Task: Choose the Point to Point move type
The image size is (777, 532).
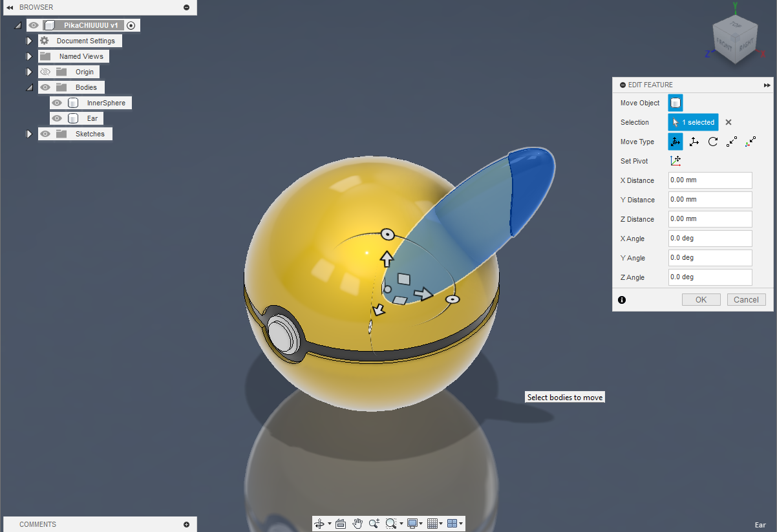Action: click(732, 142)
